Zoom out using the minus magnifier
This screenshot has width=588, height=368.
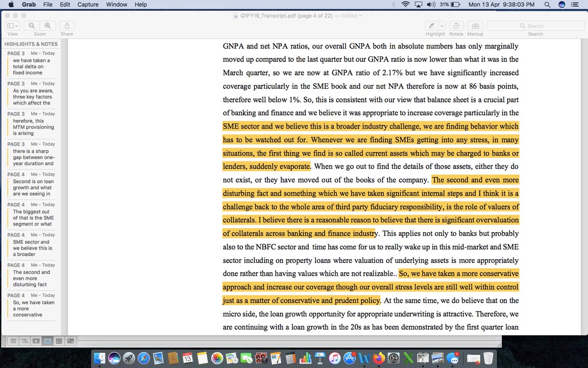point(32,26)
